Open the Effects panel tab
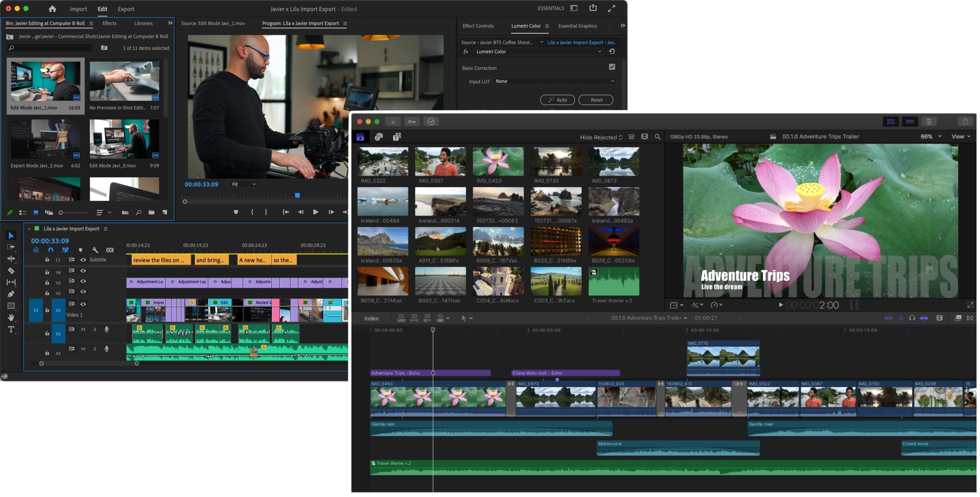This screenshot has height=497, width=980. click(109, 23)
